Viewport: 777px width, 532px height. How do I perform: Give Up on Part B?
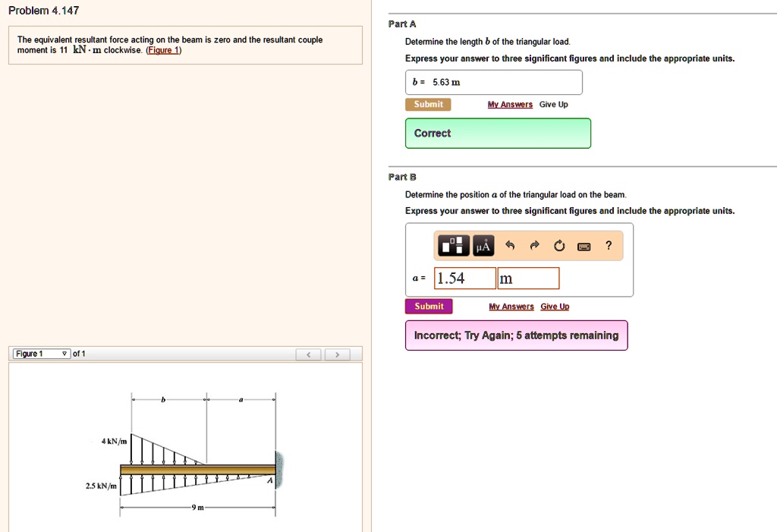coord(555,306)
